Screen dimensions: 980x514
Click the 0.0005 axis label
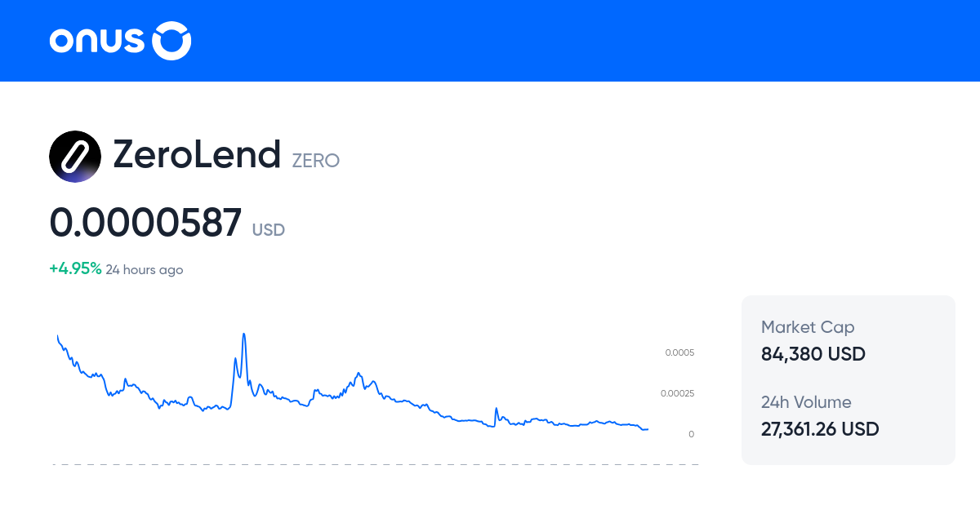pos(679,352)
